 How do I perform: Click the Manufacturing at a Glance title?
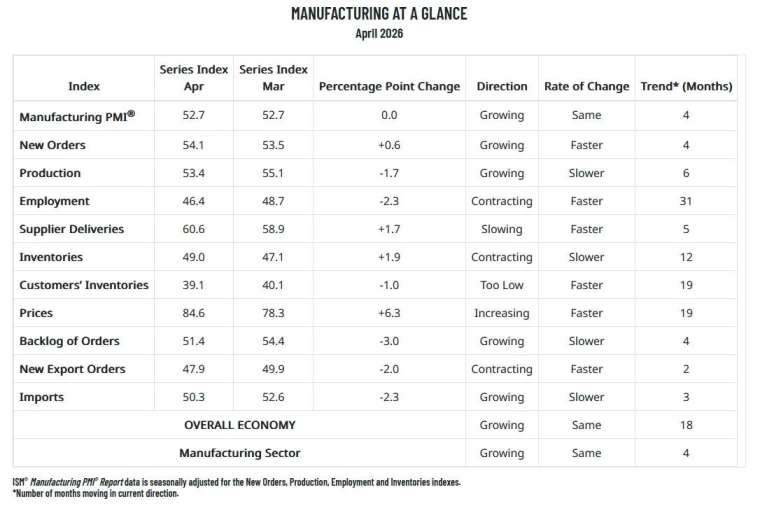click(379, 14)
